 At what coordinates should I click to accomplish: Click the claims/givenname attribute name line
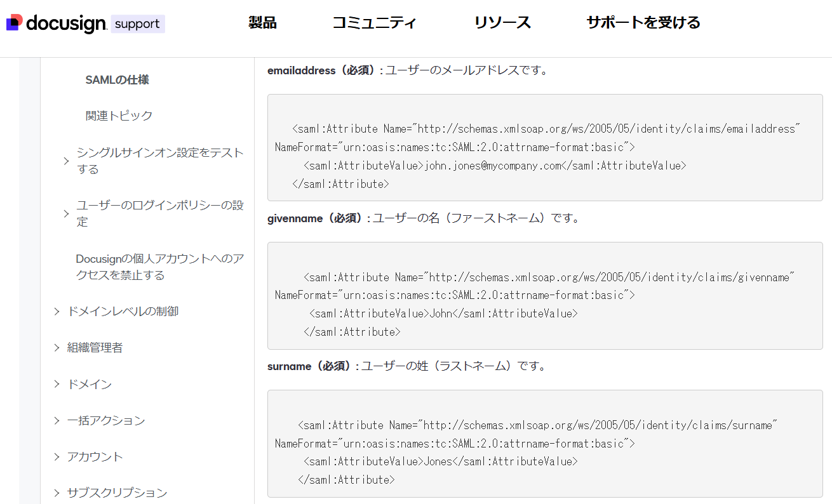coord(549,277)
